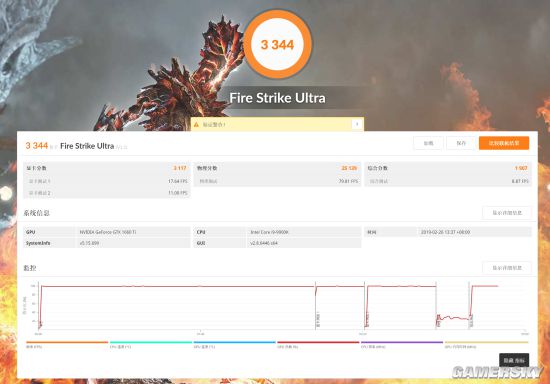
Task: Click the dark hide markers button
Action: [x=514, y=360]
